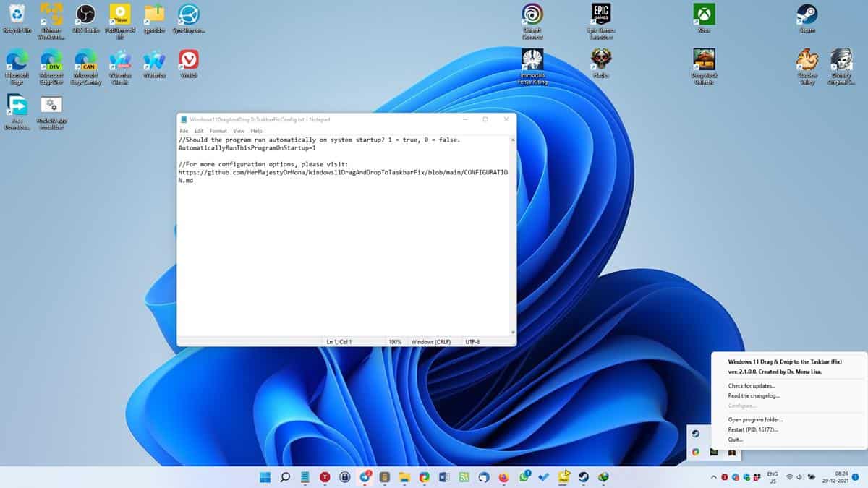Open Notepad's View menu
Viewport: 868px width, 488px height.
[239, 131]
